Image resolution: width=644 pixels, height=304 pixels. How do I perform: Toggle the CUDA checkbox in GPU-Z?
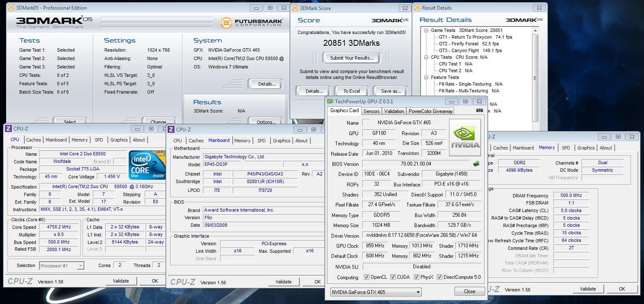click(393, 277)
